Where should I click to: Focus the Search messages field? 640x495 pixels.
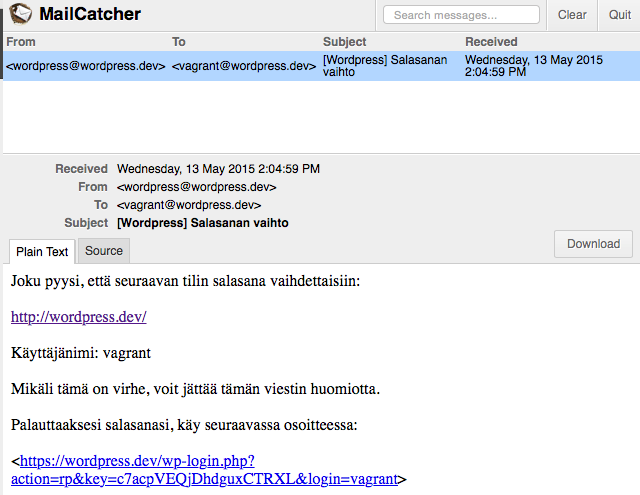point(461,15)
